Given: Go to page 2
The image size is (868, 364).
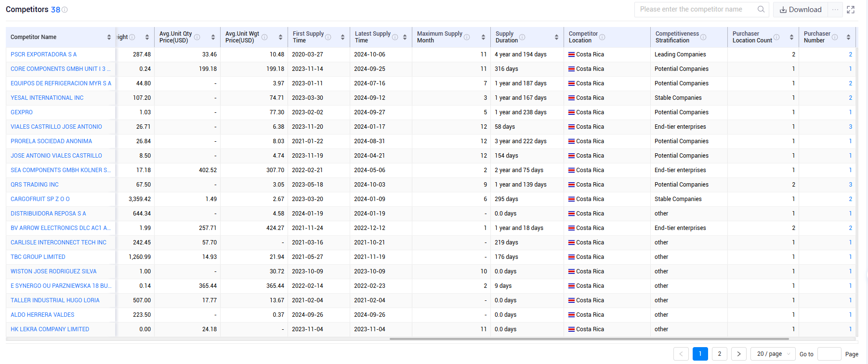Looking at the screenshot, I should (720, 354).
